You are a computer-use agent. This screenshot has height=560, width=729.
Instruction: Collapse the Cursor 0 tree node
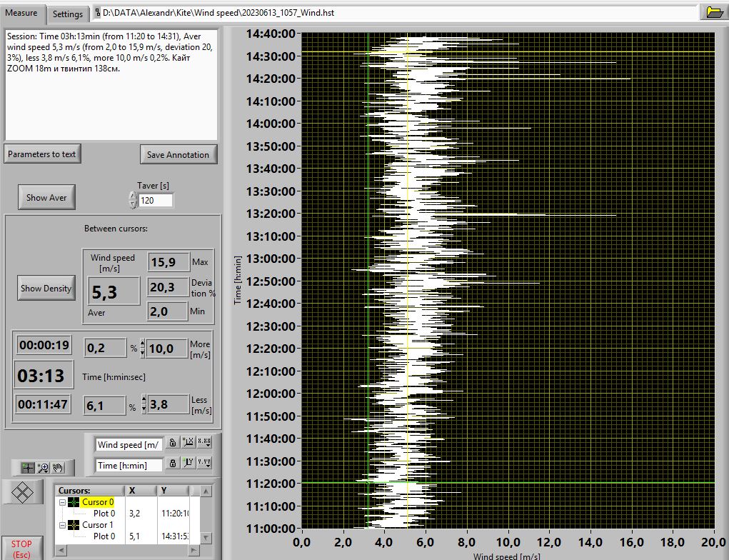click(x=62, y=502)
